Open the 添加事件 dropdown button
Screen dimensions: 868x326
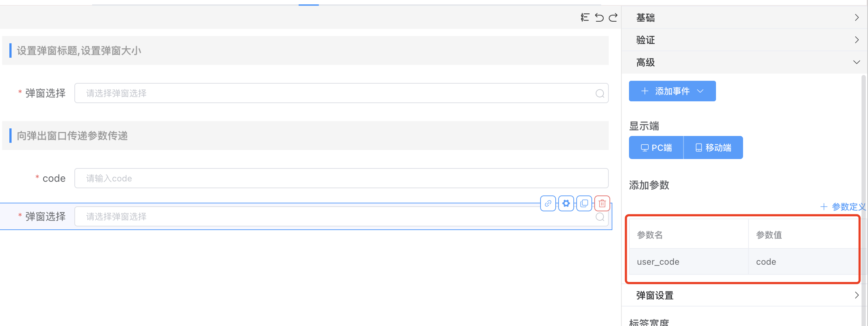tap(672, 91)
